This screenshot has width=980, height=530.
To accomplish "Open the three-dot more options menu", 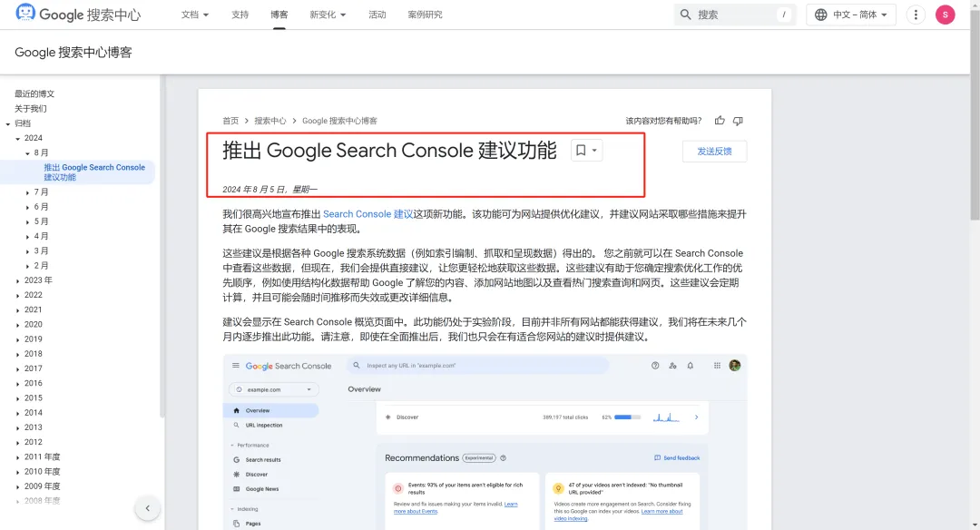I will (916, 15).
